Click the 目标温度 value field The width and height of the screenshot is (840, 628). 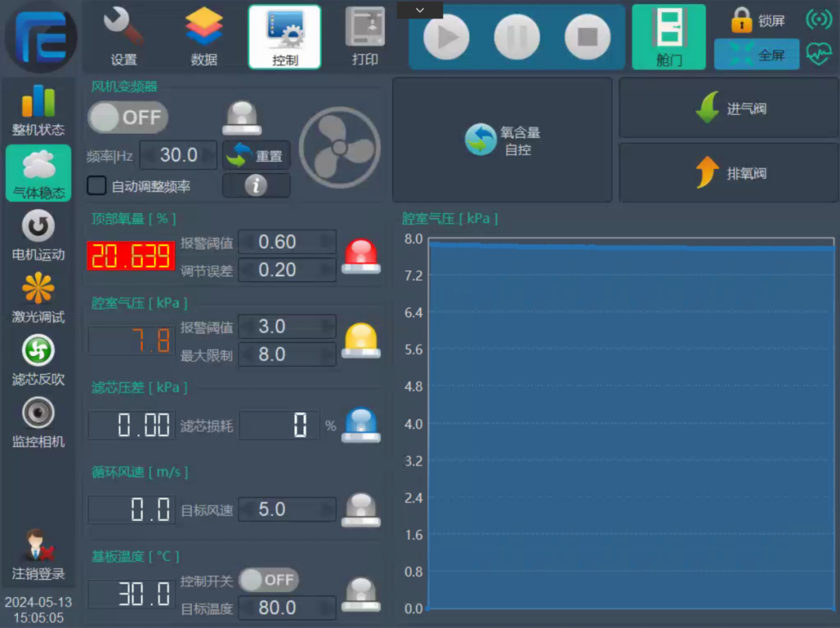[286, 608]
